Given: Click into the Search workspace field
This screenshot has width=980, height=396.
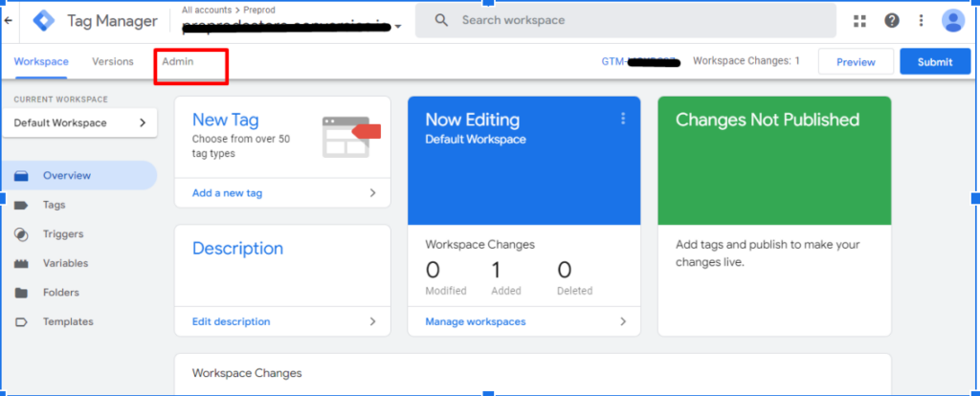Looking at the screenshot, I should (x=626, y=21).
